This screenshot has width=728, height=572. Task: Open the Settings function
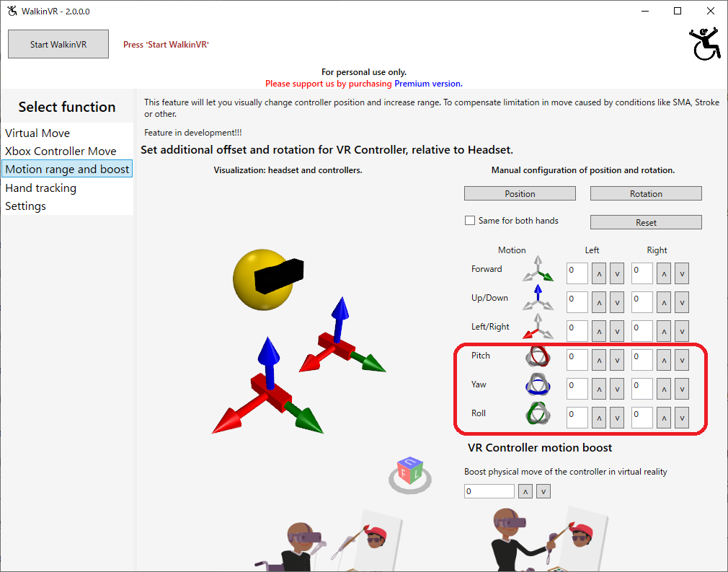(67, 206)
